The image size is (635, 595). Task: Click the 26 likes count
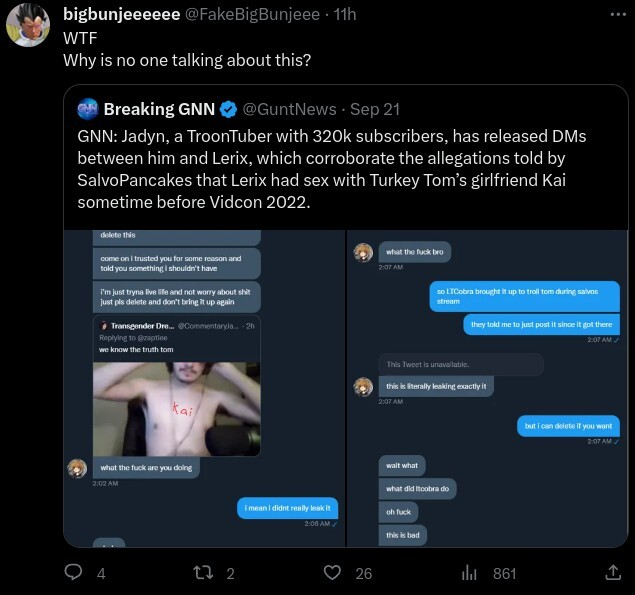(x=364, y=574)
